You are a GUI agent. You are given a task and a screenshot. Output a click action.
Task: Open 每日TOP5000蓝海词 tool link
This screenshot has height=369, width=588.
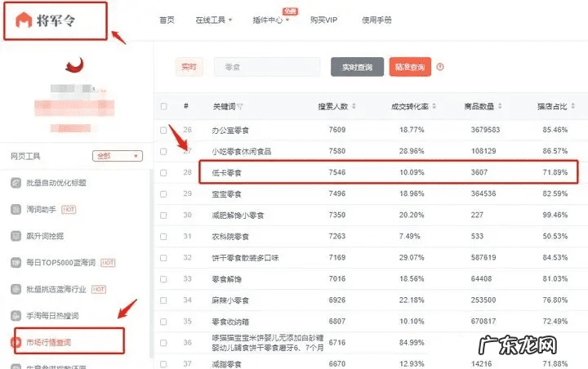[60, 263]
